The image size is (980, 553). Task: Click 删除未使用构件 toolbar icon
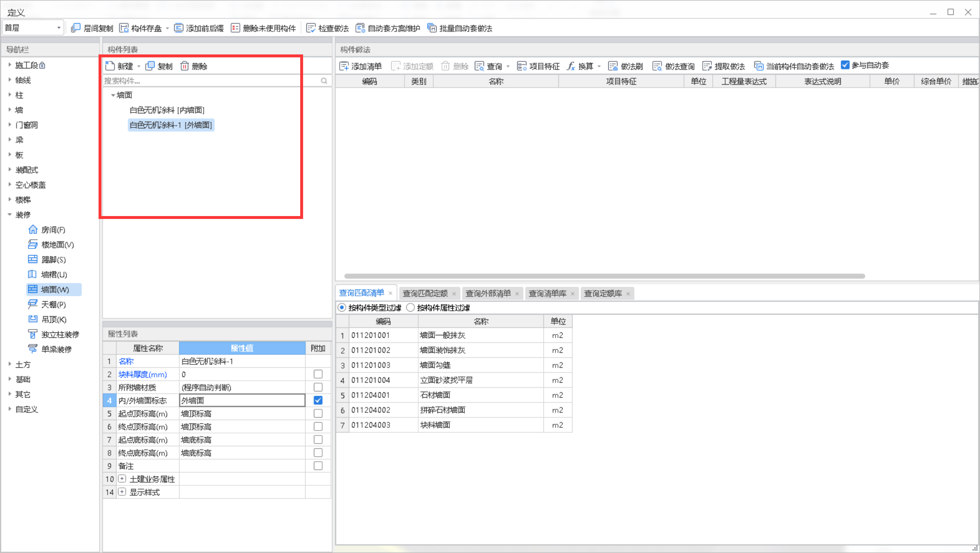point(235,28)
